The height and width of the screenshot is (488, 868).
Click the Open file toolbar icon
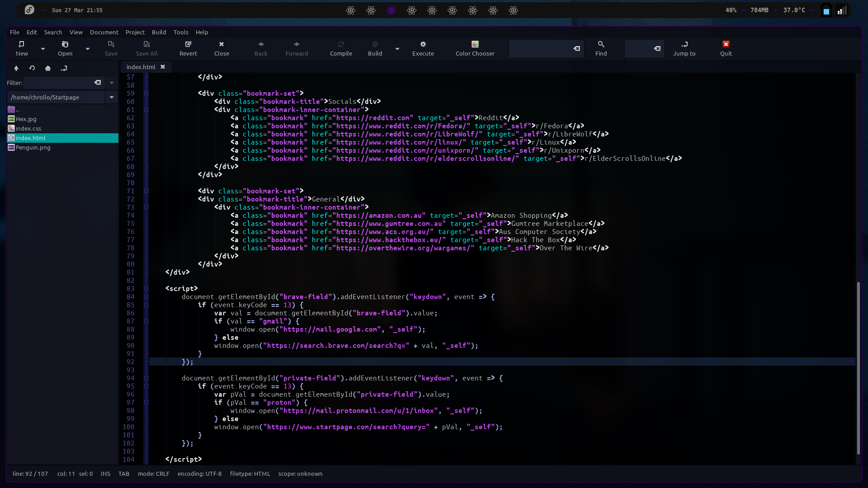(x=65, y=48)
